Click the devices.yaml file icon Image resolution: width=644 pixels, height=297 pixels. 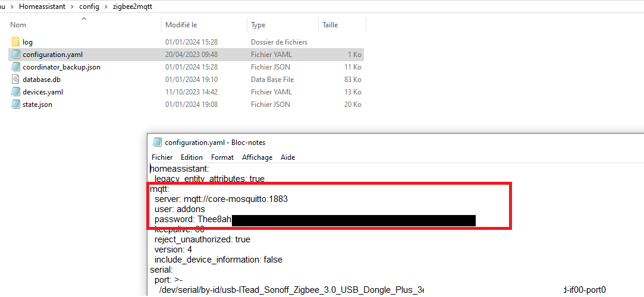pos(15,92)
